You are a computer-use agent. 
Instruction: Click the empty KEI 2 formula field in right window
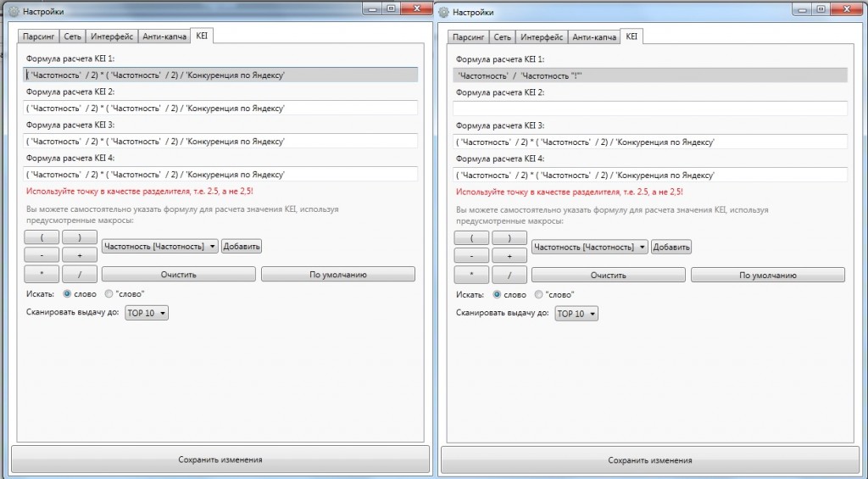tap(649, 109)
